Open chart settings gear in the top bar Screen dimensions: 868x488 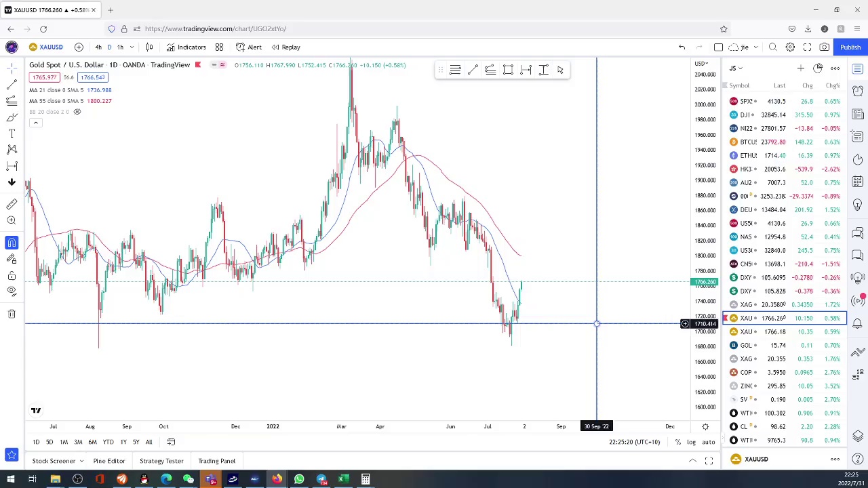coord(790,47)
